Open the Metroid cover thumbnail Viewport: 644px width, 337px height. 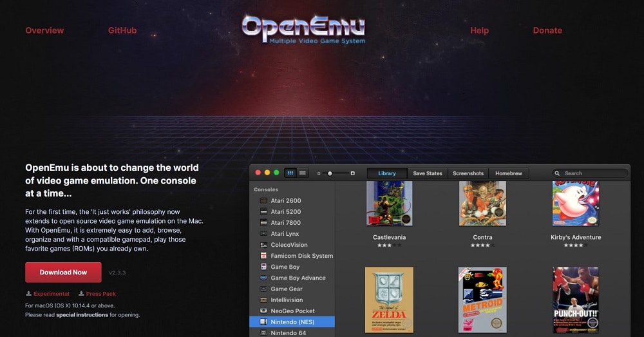[x=482, y=300]
